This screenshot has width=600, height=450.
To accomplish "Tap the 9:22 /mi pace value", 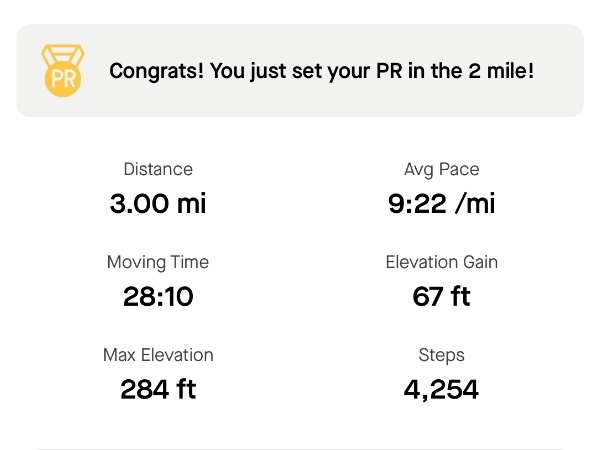I will click(x=442, y=203).
